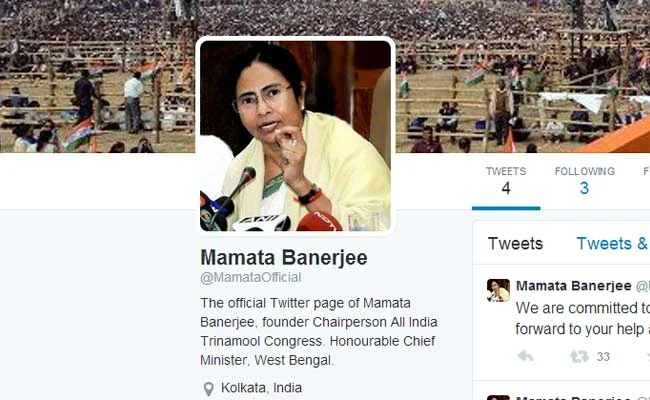
Task: Open the small avatar on the first tweet
Action: (498, 290)
